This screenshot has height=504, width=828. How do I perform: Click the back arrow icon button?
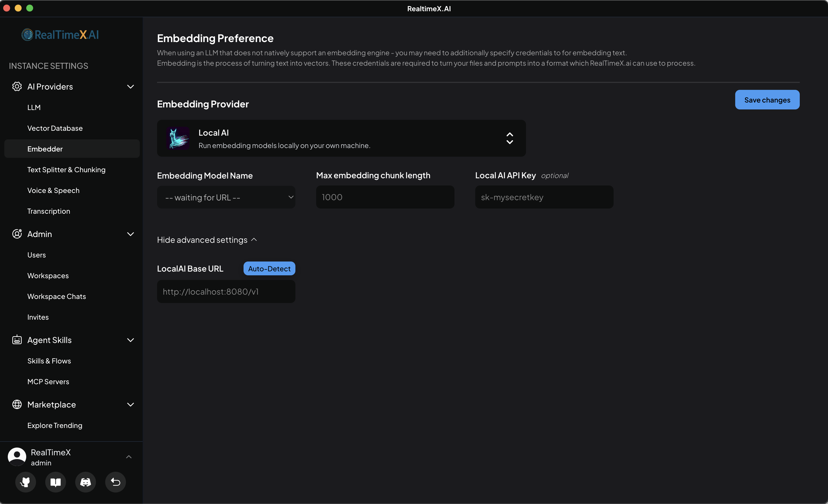pos(115,482)
